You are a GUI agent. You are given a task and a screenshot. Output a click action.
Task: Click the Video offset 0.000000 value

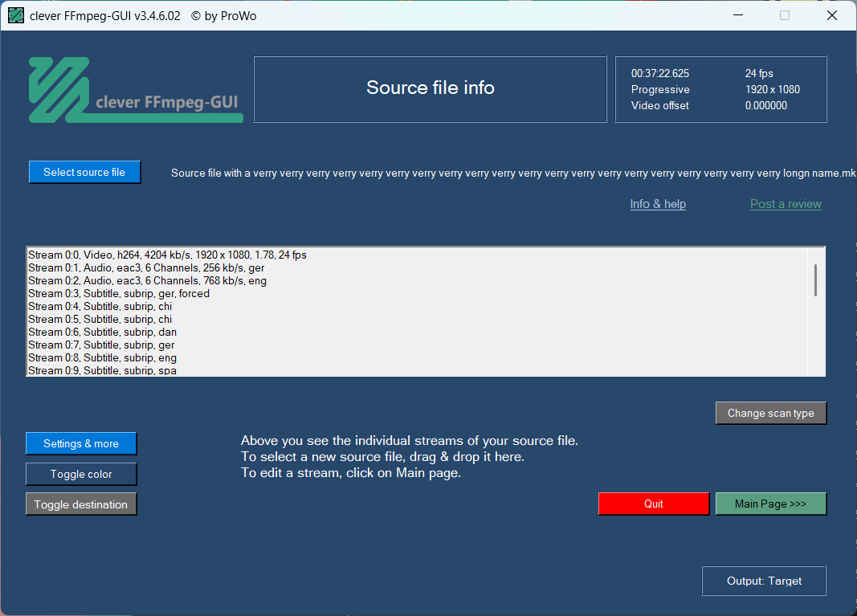765,105
